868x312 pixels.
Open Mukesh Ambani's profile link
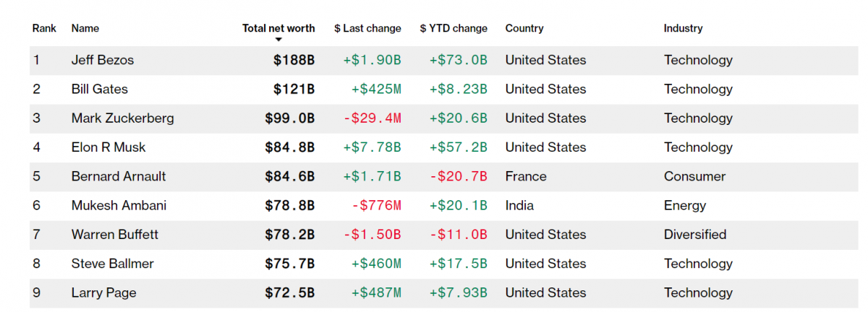119,205
